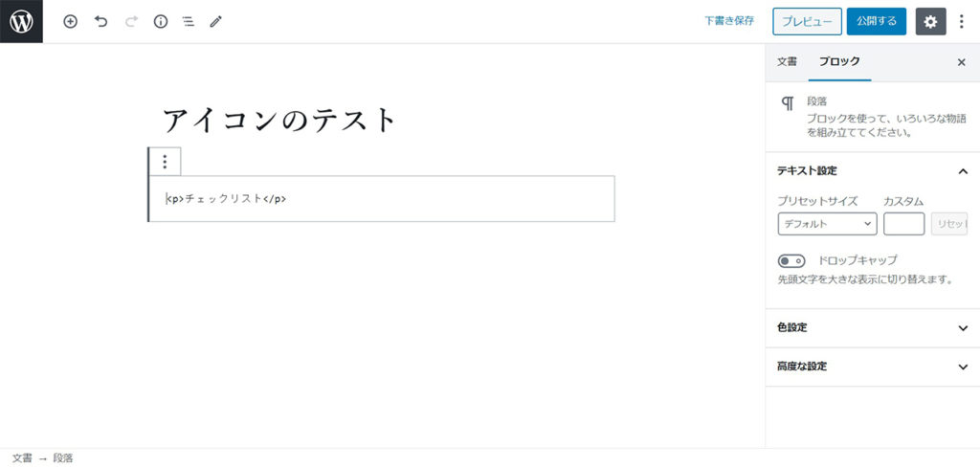Image resolution: width=980 pixels, height=467 pixels.
Task: Click the WordPress logo icon
Action: 21,21
